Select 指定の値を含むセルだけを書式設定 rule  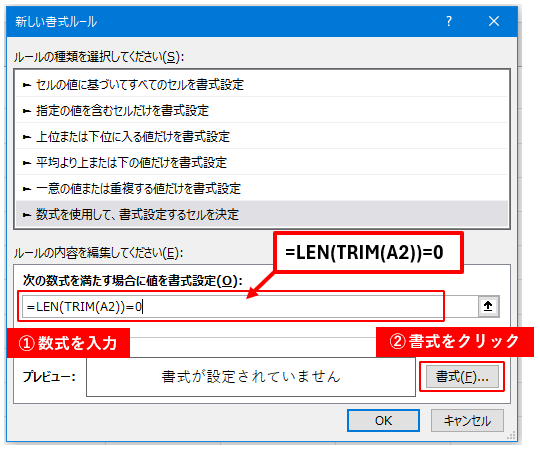[x=262, y=111]
